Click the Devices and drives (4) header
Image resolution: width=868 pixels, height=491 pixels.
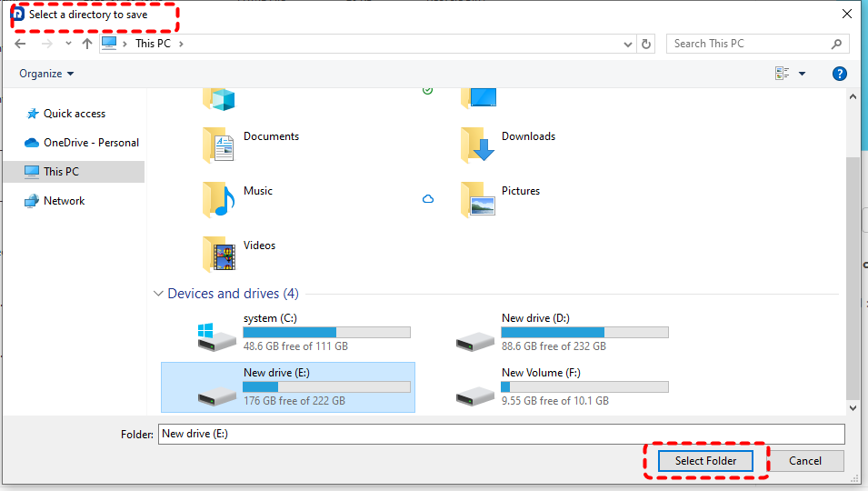pyautogui.click(x=233, y=294)
